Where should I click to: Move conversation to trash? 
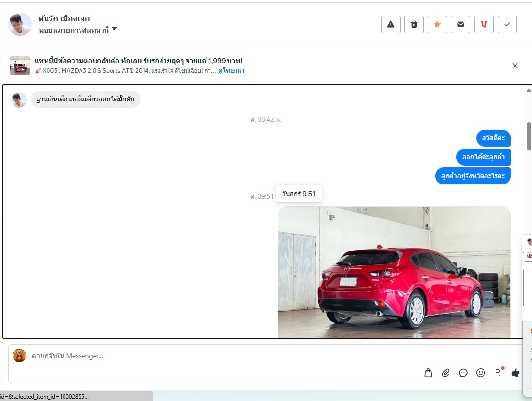tap(414, 24)
